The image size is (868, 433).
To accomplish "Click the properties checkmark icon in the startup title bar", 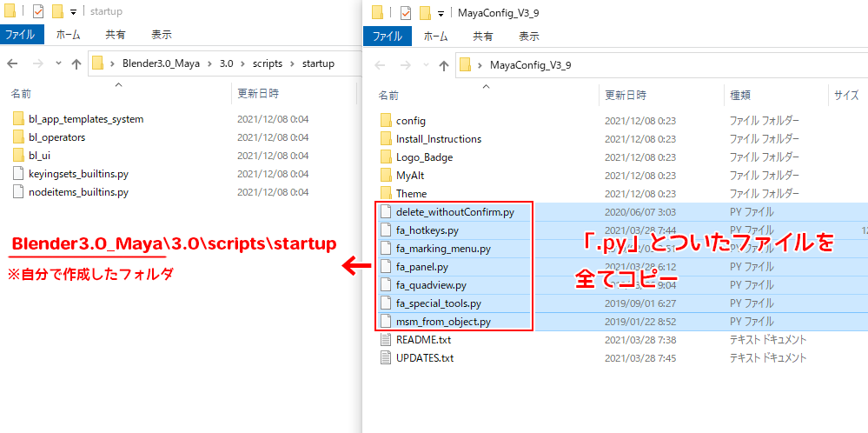I will point(38,12).
